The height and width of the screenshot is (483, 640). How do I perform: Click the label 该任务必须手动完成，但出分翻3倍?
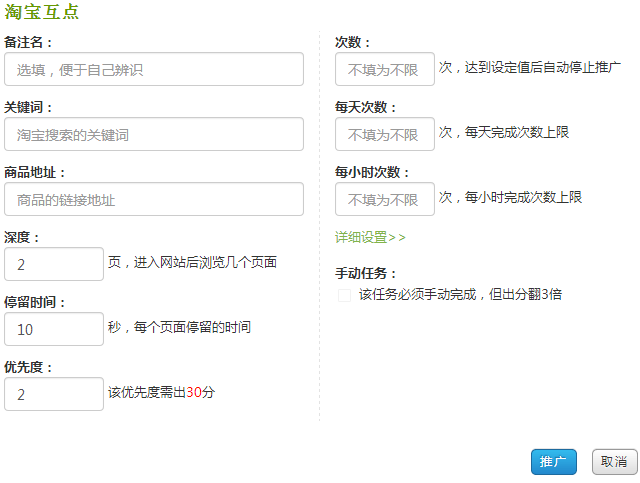[x=460, y=294]
